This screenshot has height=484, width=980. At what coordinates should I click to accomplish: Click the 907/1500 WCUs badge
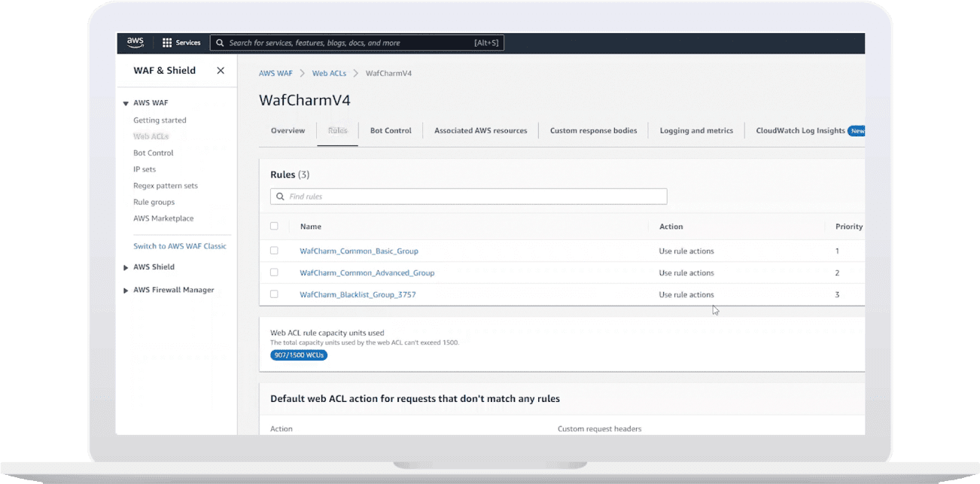(299, 355)
